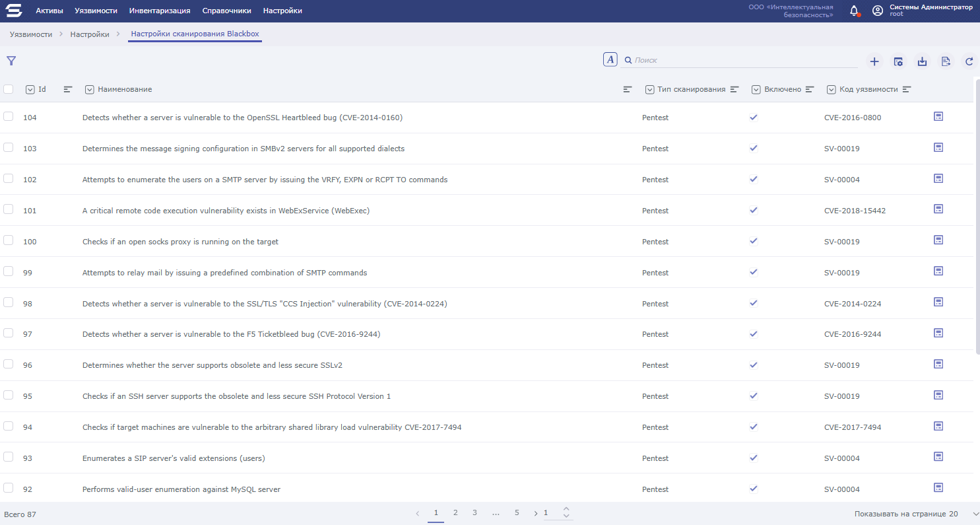
Task: Click the filter funnel icon
Action: (11, 61)
